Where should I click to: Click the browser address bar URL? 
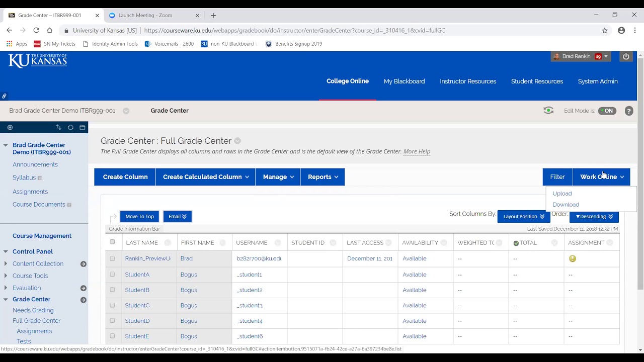tap(294, 30)
